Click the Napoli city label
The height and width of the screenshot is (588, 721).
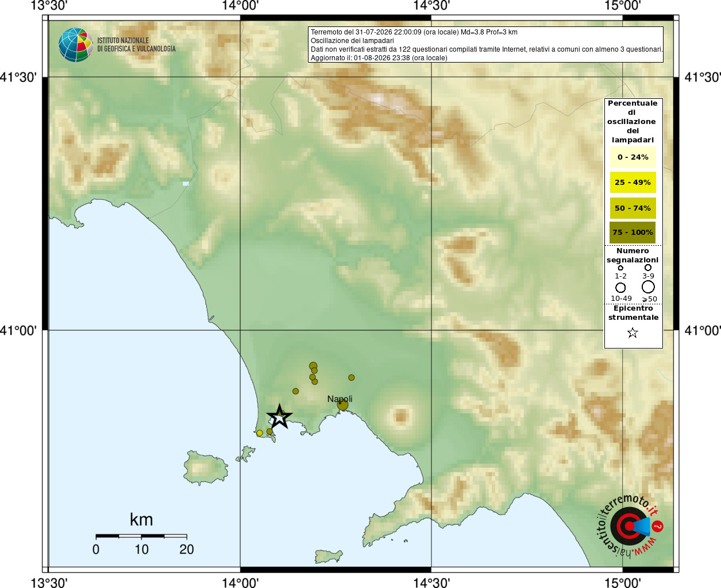(340, 399)
